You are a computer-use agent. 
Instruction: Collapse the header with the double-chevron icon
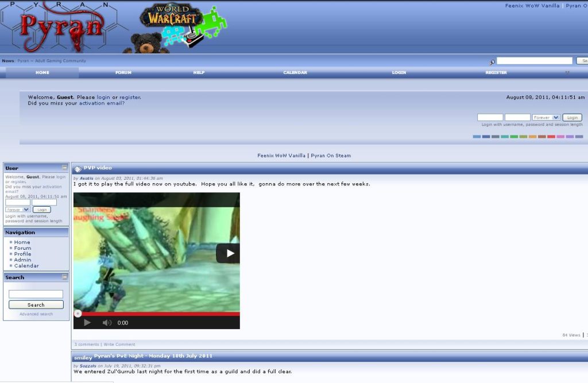coord(567,73)
